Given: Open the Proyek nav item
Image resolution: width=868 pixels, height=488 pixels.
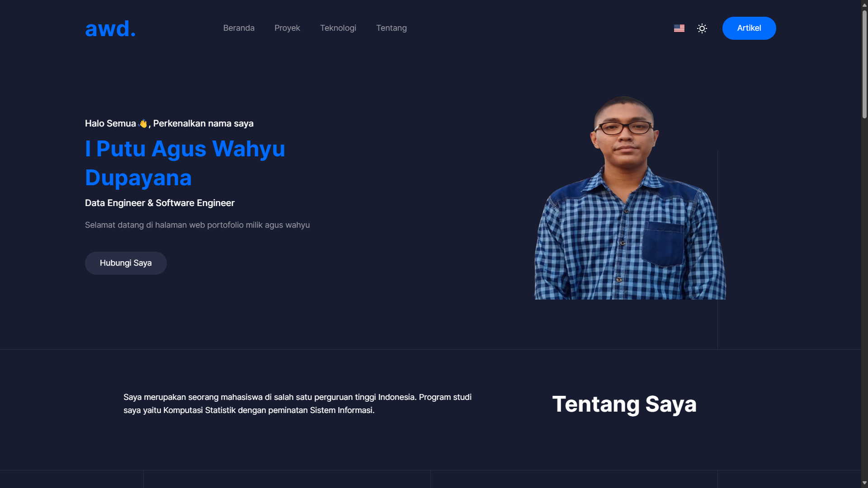Looking at the screenshot, I should pyautogui.click(x=287, y=28).
